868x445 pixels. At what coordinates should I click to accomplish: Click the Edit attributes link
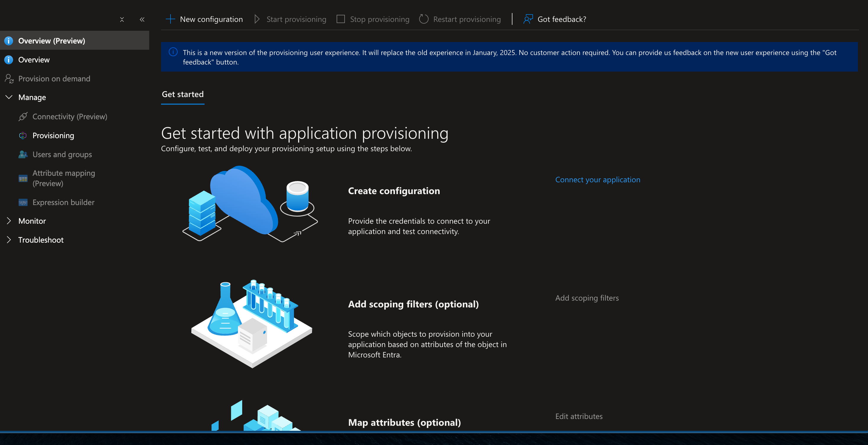point(578,416)
